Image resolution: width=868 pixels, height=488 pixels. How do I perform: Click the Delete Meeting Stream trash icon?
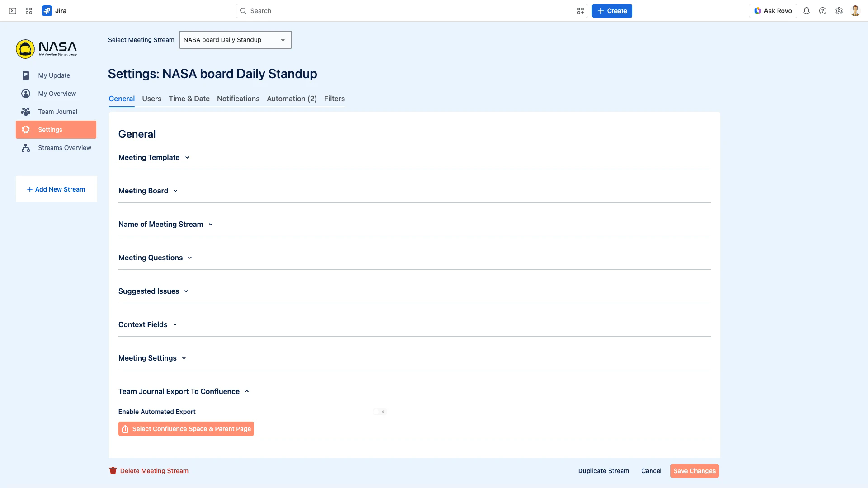[x=113, y=471]
